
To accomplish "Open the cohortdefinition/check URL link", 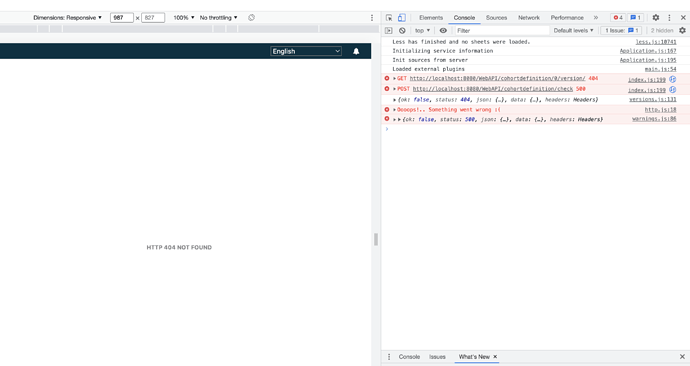I will (493, 89).
